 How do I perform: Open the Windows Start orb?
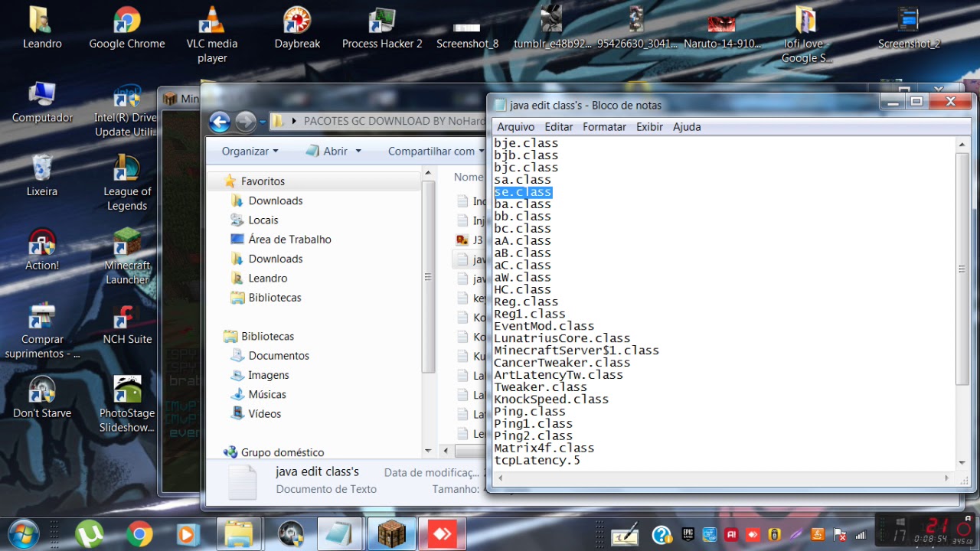[x=22, y=533]
